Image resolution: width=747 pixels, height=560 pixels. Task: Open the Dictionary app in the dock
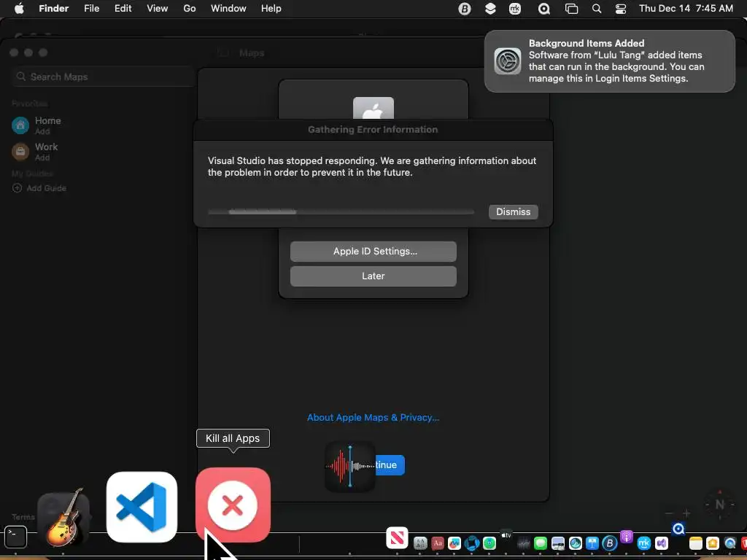point(438,543)
